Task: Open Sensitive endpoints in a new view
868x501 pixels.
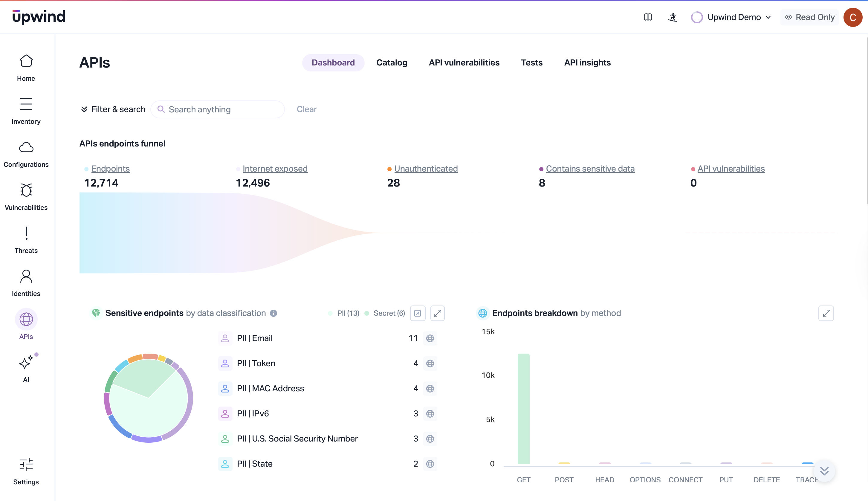Action: (417, 313)
